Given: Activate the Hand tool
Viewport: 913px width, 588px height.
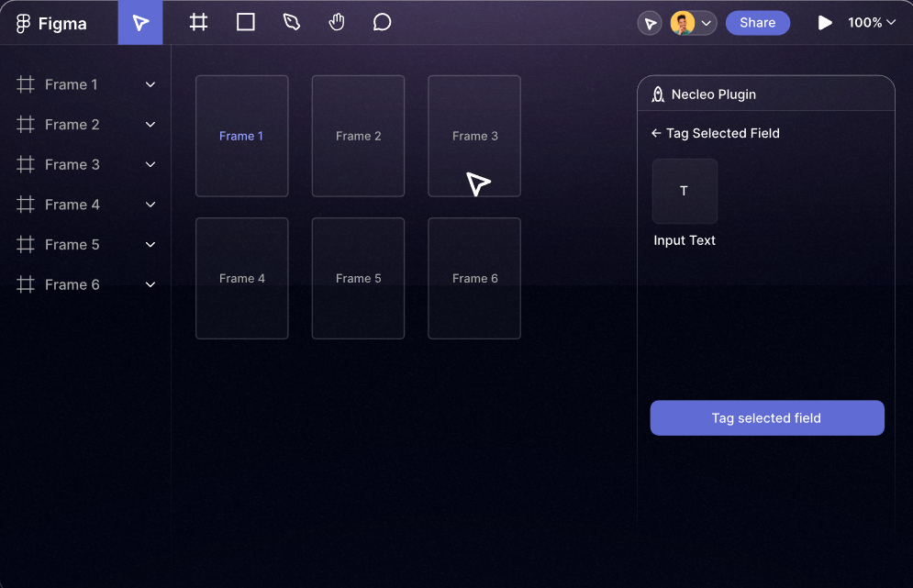Looking at the screenshot, I should [x=337, y=22].
